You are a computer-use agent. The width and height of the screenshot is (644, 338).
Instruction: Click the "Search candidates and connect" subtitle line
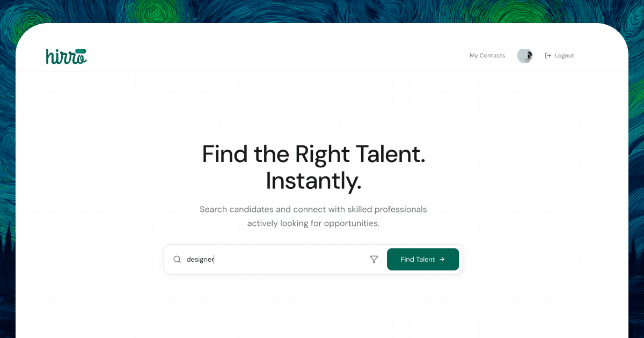(313, 209)
